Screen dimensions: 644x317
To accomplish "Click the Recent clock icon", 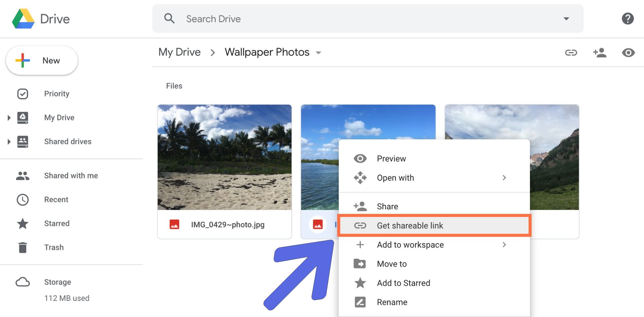I will pos(22,200).
